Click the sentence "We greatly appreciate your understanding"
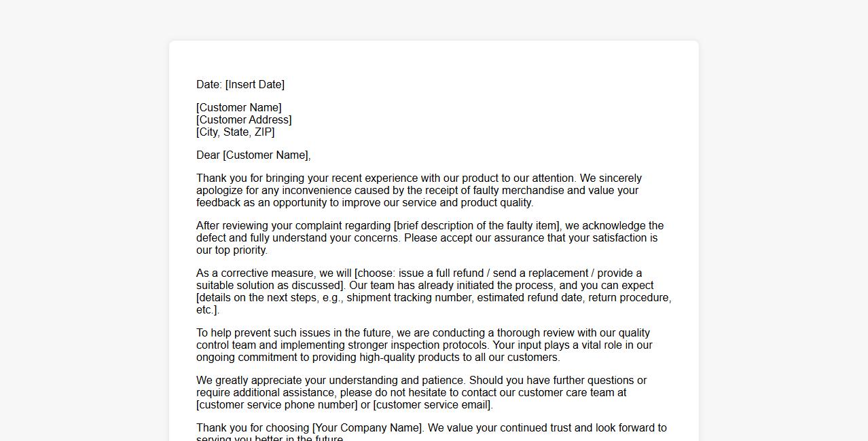Screen dimensions: 868x441 coord(331,381)
